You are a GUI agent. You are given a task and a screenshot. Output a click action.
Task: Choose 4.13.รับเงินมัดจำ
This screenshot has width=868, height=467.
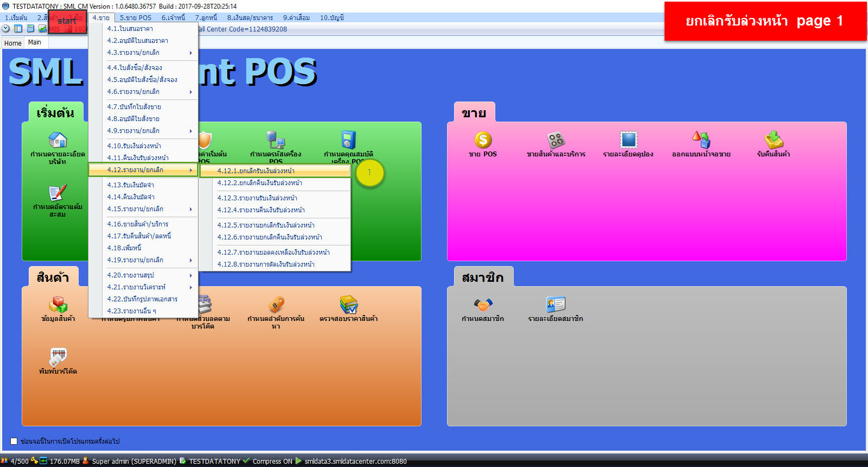point(143,185)
